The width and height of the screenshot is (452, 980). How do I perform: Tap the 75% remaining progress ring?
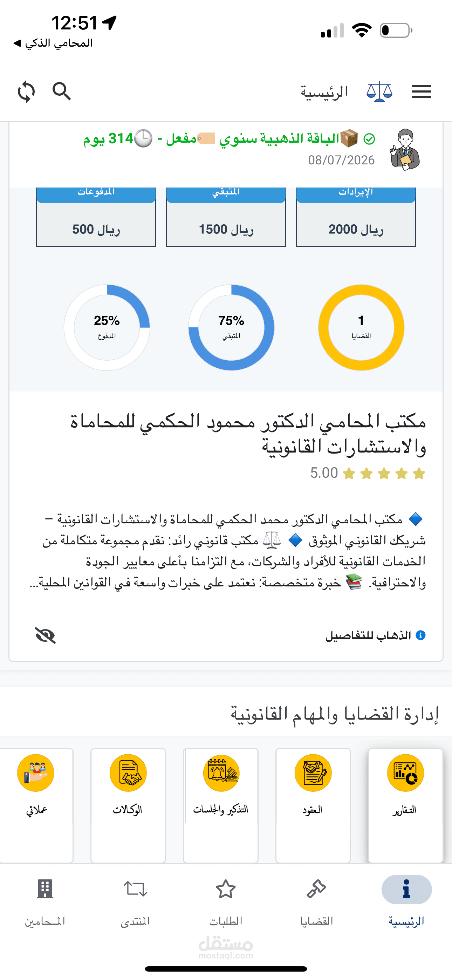231,328
